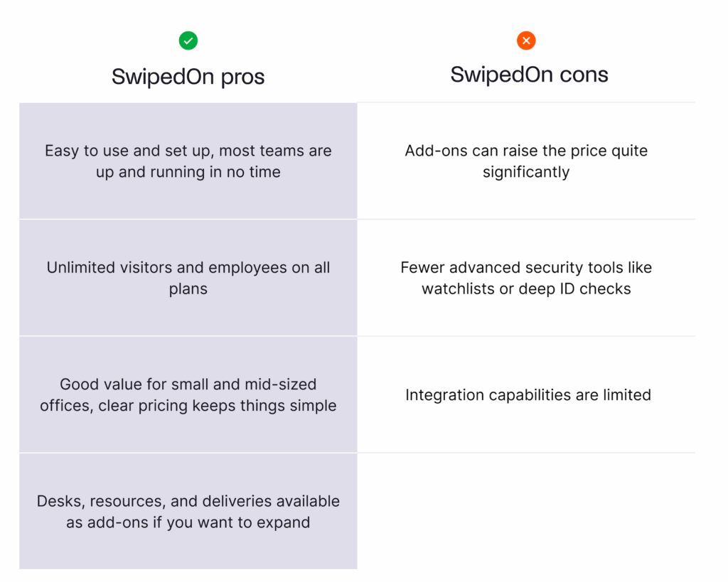
Task: Click the line "Good value for small and mid-sized"
Action: coord(188,384)
